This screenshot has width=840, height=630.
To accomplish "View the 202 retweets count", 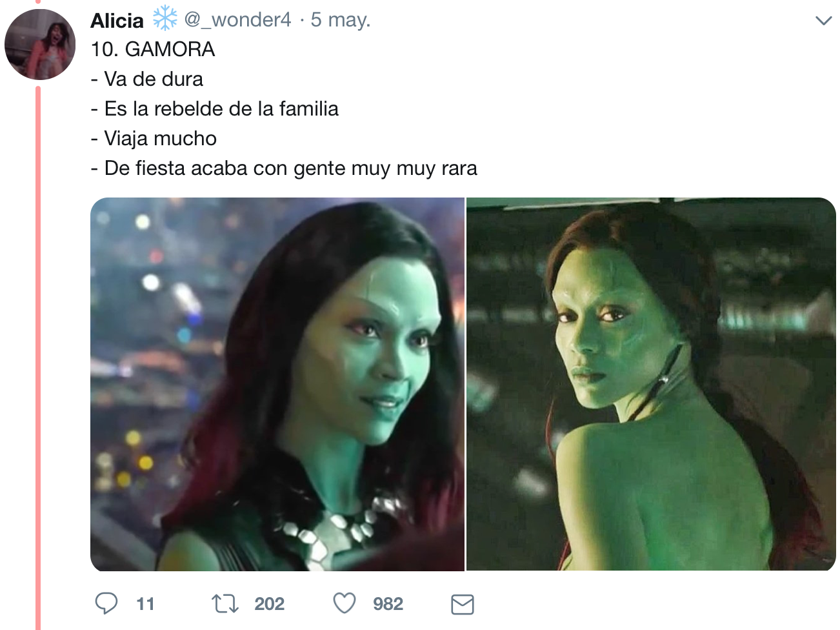I will 269,604.
